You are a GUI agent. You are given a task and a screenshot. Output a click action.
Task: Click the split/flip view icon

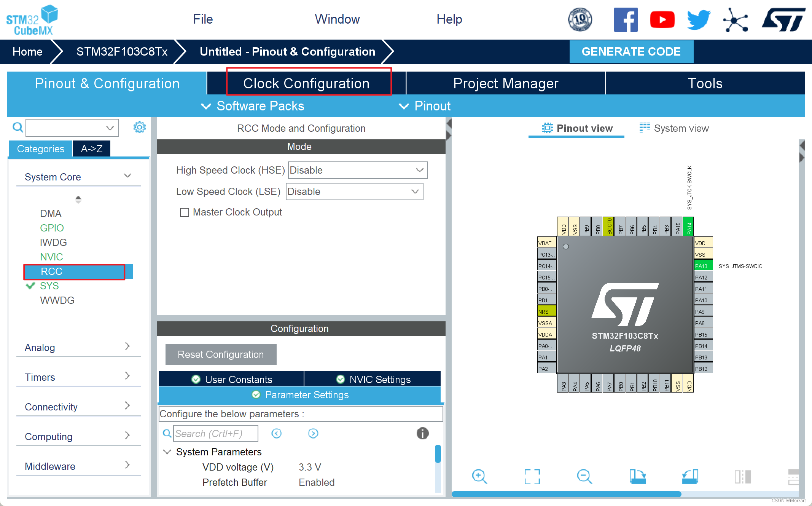pos(742,476)
